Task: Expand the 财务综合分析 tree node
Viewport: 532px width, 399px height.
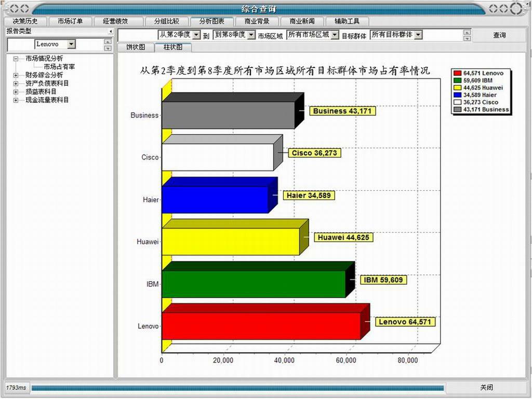Action: point(16,75)
